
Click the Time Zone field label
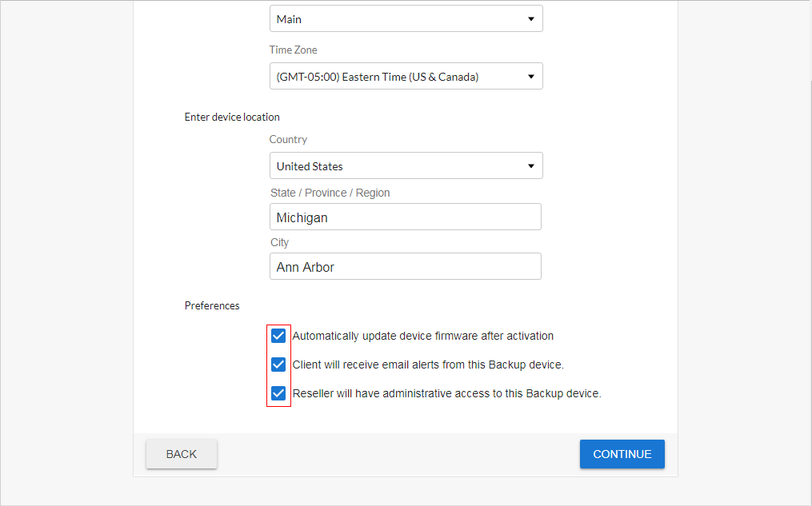[x=293, y=50]
